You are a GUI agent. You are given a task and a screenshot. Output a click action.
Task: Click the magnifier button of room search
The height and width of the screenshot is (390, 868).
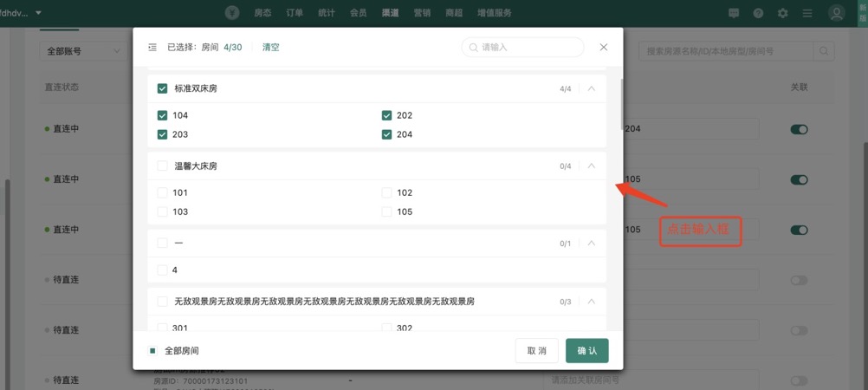[x=826, y=51]
